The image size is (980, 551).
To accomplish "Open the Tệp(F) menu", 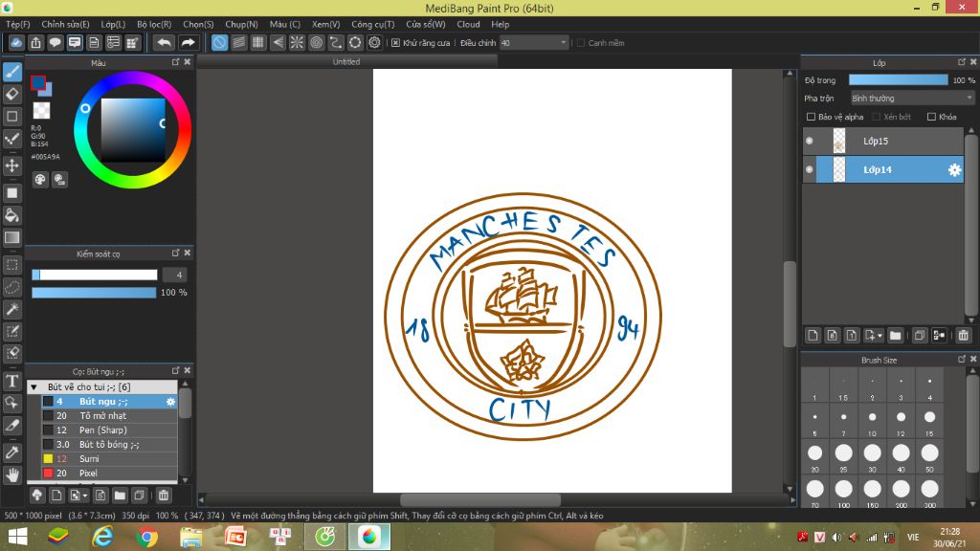I will click(18, 24).
